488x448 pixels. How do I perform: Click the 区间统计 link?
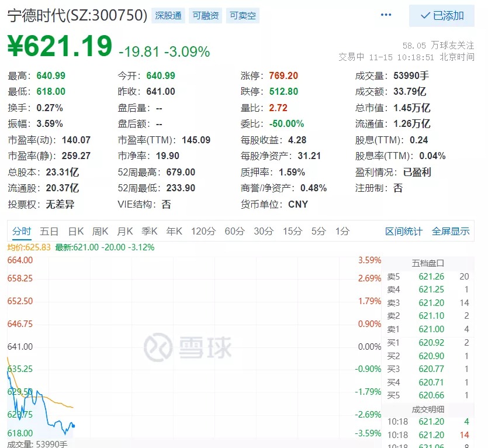click(x=404, y=232)
